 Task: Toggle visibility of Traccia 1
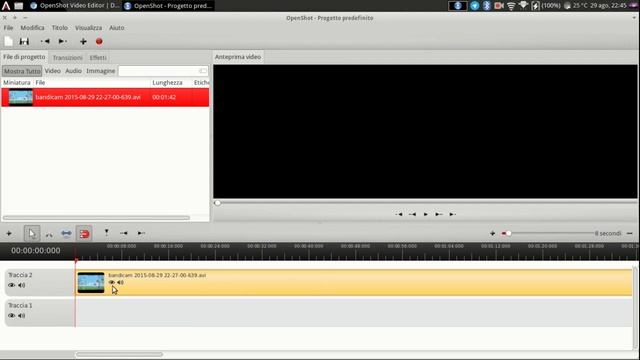(x=11, y=316)
